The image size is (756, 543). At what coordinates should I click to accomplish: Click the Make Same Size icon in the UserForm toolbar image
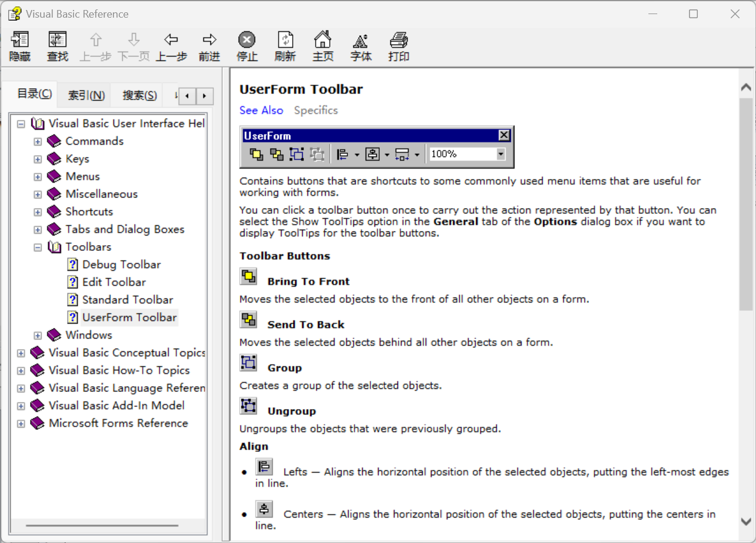[x=403, y=155]
